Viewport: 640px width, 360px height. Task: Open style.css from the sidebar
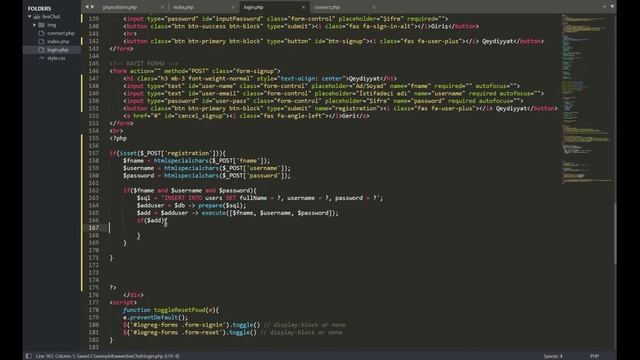coord(56,58)
